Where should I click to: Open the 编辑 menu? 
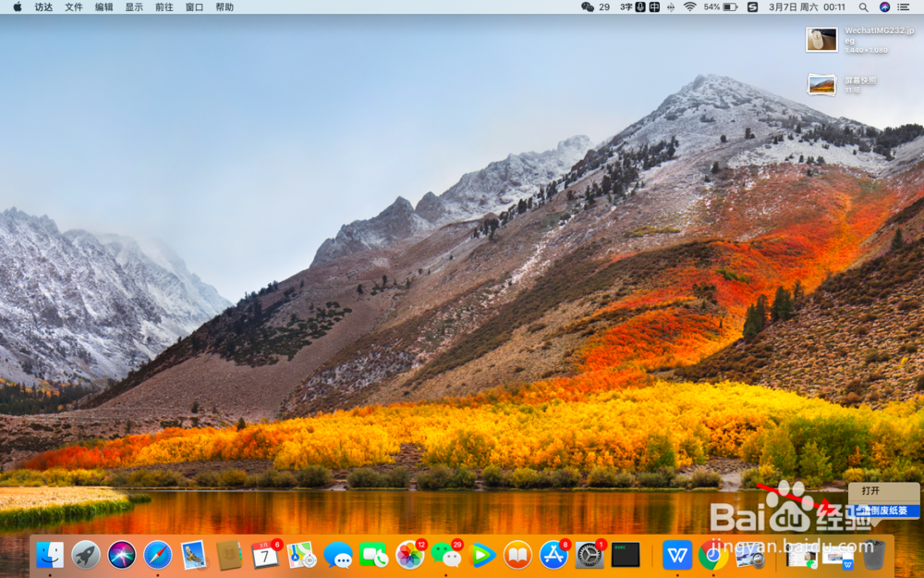[103, 7]
